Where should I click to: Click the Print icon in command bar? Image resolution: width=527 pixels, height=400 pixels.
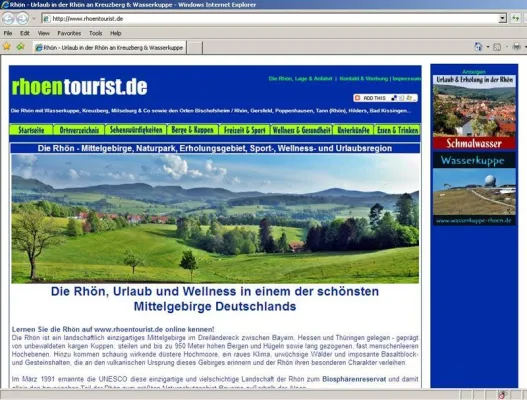tap(517, 47)
